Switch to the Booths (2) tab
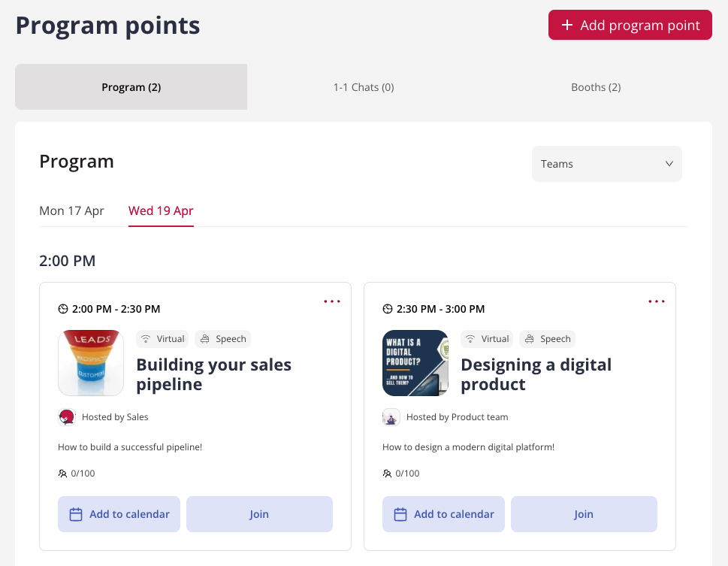The height and width of the screenshot is (566, 728). point(596,87)
